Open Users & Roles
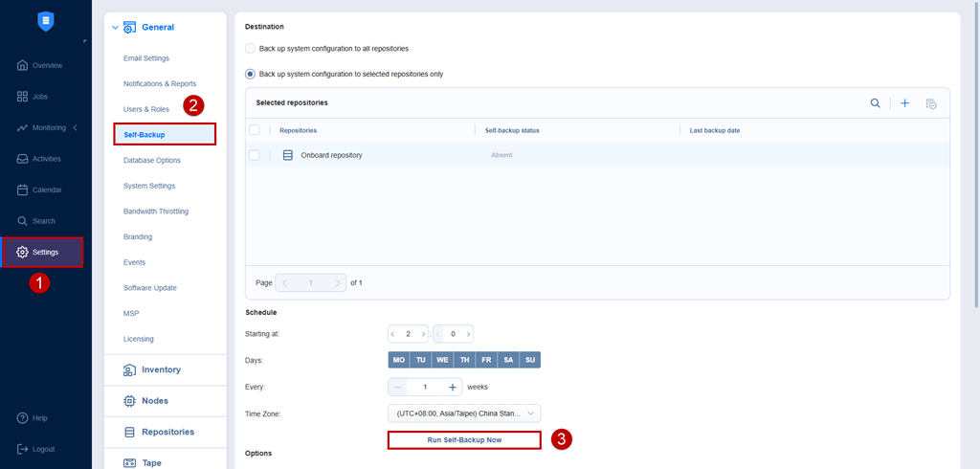Viewport: 980px width, 469px height. (146, 109)
